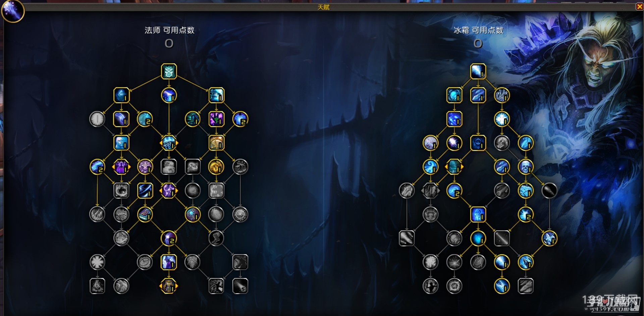This screenshot has width=644, height=316.
Task: Click the 法师 可用点数 header label
Action: pos(169,30)
